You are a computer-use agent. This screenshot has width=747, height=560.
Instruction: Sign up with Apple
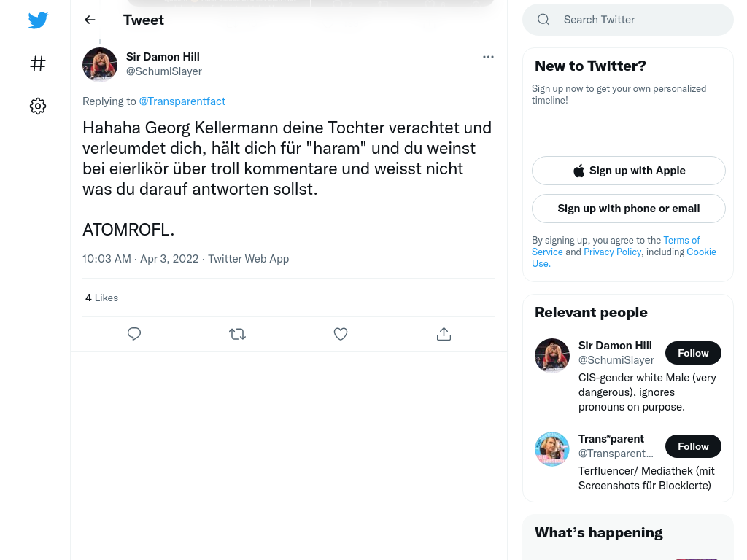point(628,171)
